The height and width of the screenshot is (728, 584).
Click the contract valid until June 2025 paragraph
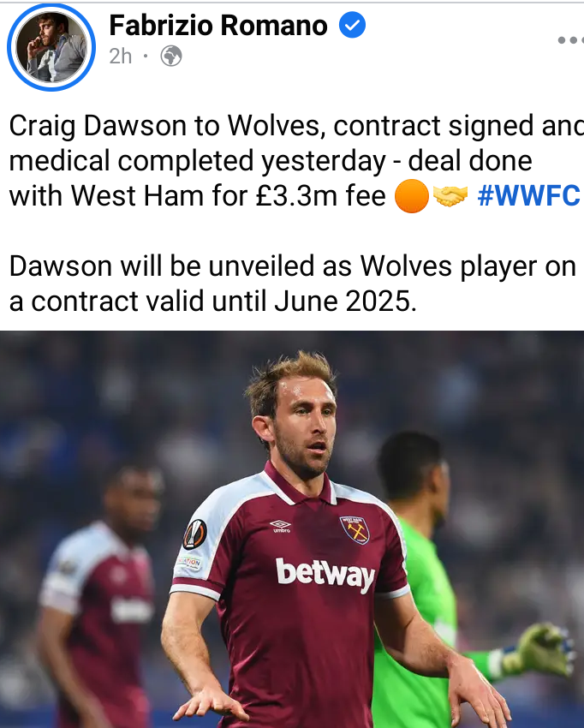coord(293,283)
